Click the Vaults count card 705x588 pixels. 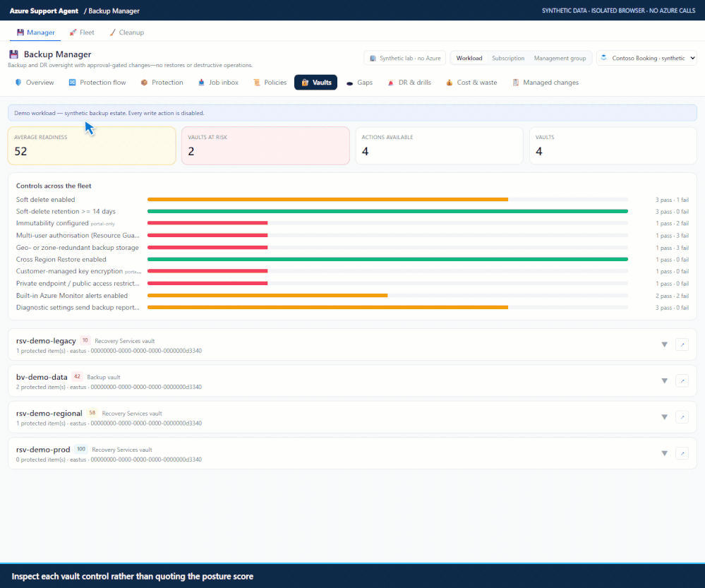coord(613,145)
